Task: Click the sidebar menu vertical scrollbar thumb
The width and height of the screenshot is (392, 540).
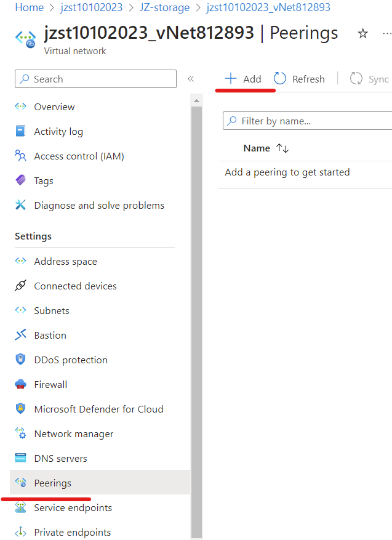Action: [x=196, y=322]
